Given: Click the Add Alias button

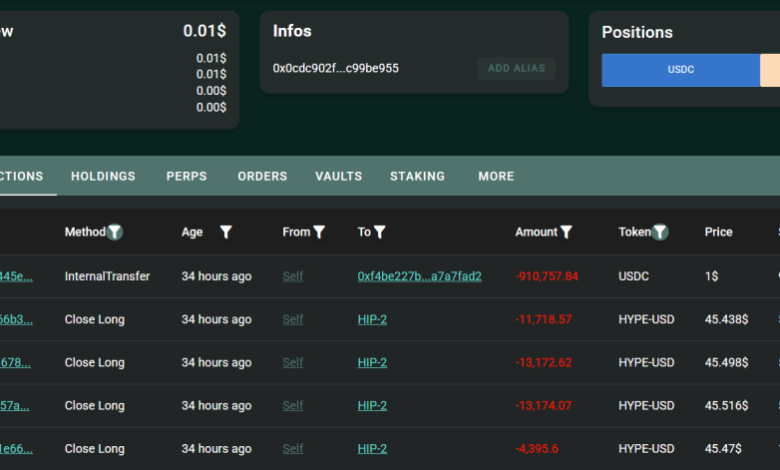Looking at the screenshot, I should tap(516, 69).
